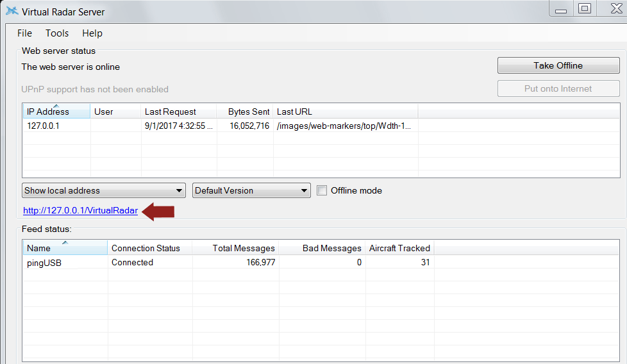Image resolution: width=627 pixels, height=364 pixels.
Task: Click the Take Offline button
Action: [558, 65]
